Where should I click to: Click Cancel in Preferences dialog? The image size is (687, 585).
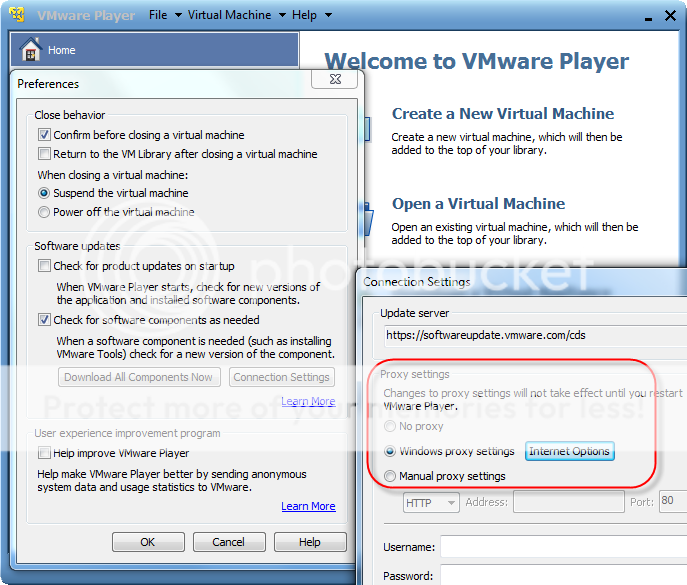[229, 542]
